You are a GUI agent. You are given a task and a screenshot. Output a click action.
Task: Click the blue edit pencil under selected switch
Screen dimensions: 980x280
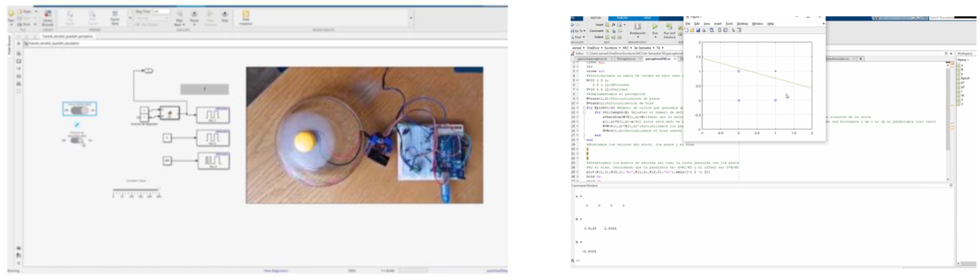[77, 125]
